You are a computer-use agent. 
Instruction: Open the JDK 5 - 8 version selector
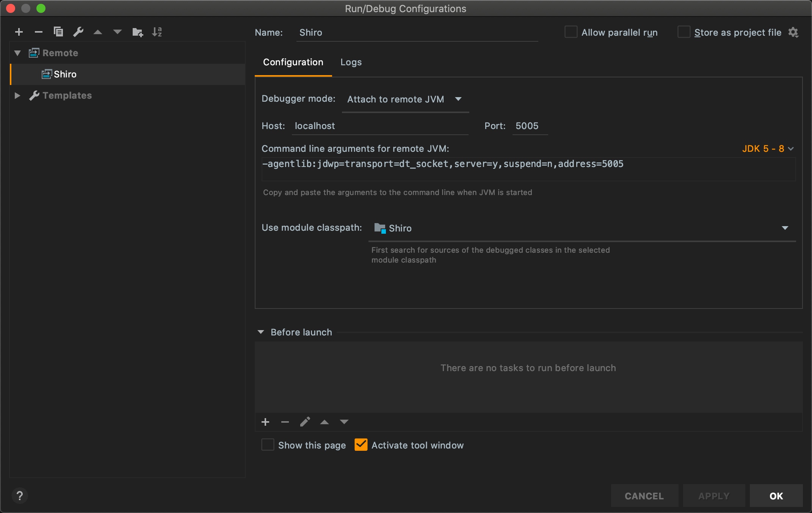[767, 149]
